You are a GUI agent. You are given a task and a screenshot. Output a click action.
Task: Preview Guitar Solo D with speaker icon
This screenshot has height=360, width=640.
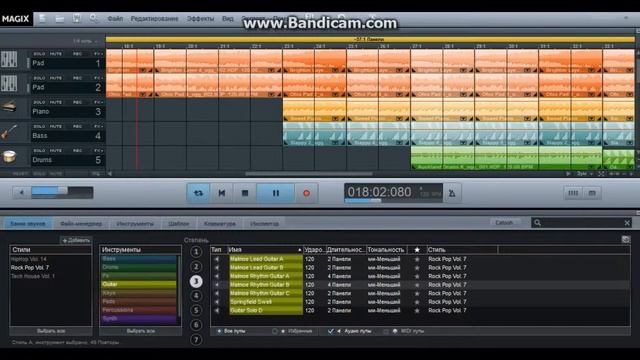(217, 310)
